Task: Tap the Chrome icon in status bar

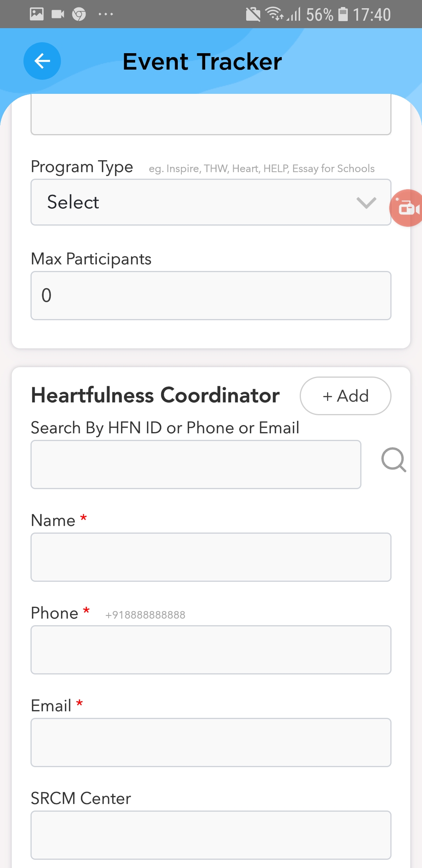Action: point(79,14)
